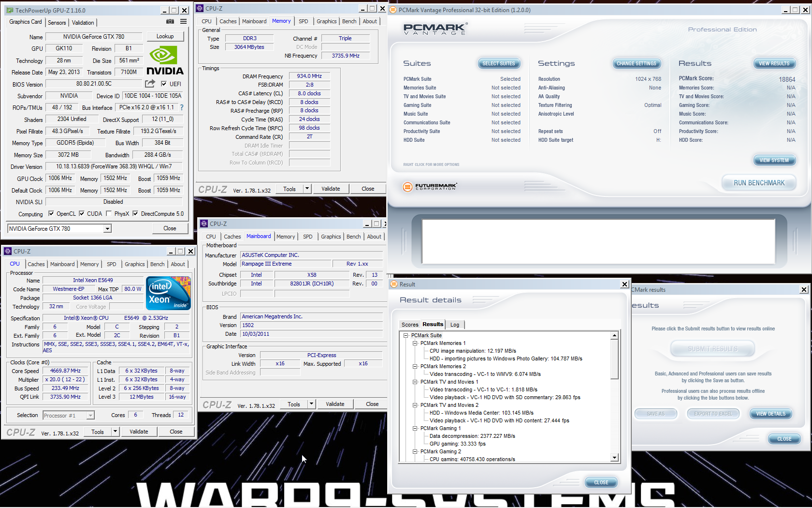The image size is (812, 508).
Task: Toggle the OpenCL computing checkbox
Action: click(51, 213)
